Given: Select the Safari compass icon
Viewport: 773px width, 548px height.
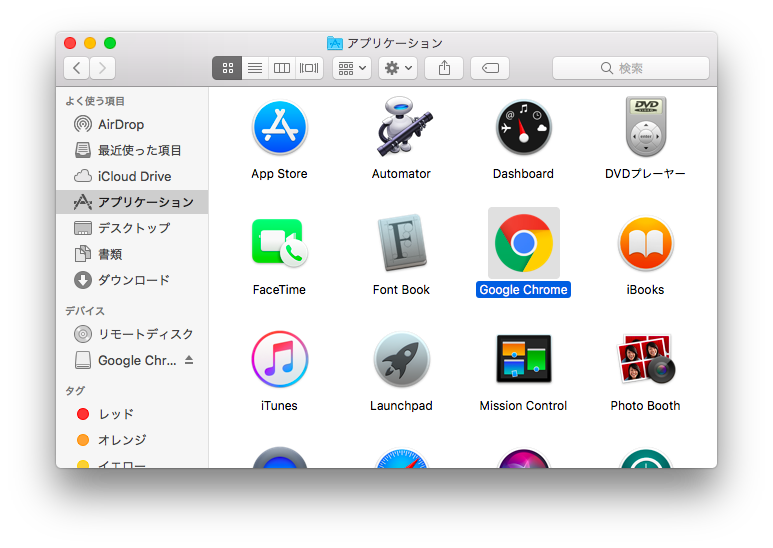Looking at the screenshot, I should [x=402, y=459].
